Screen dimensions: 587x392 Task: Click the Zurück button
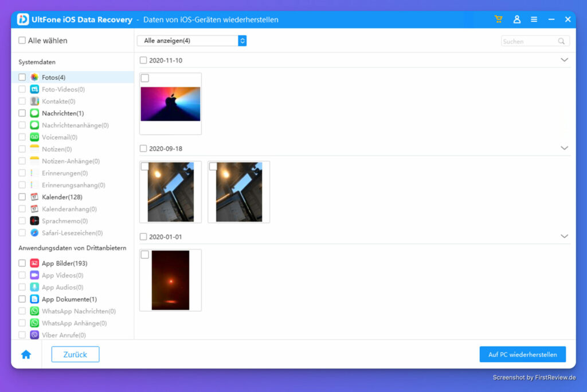pos(75,354)
